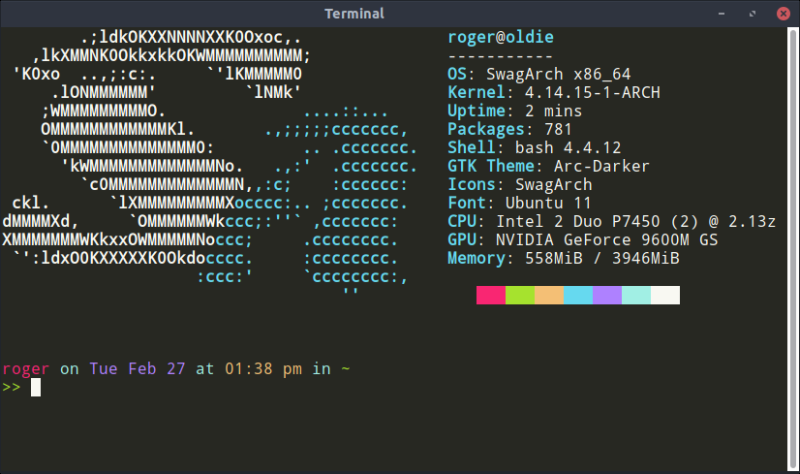Click the cyan color block
The image size is (800, 474).
click(x=578, y=295)
